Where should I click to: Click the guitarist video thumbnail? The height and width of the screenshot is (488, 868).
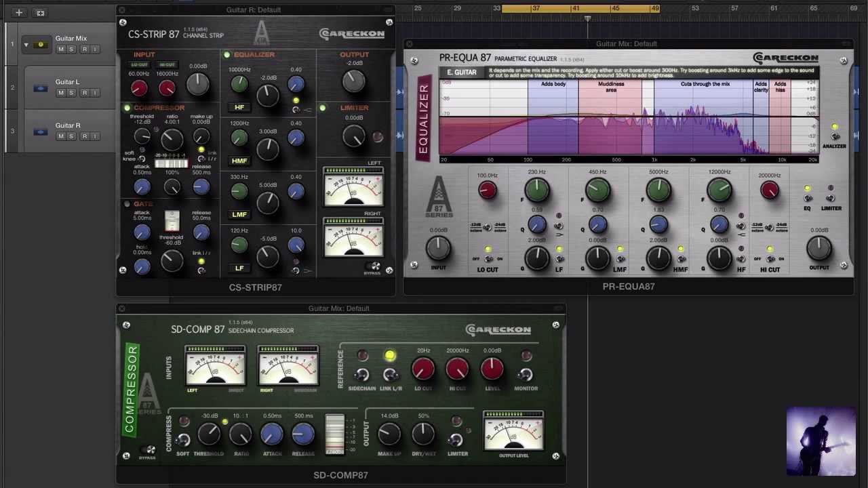(821, 441)
